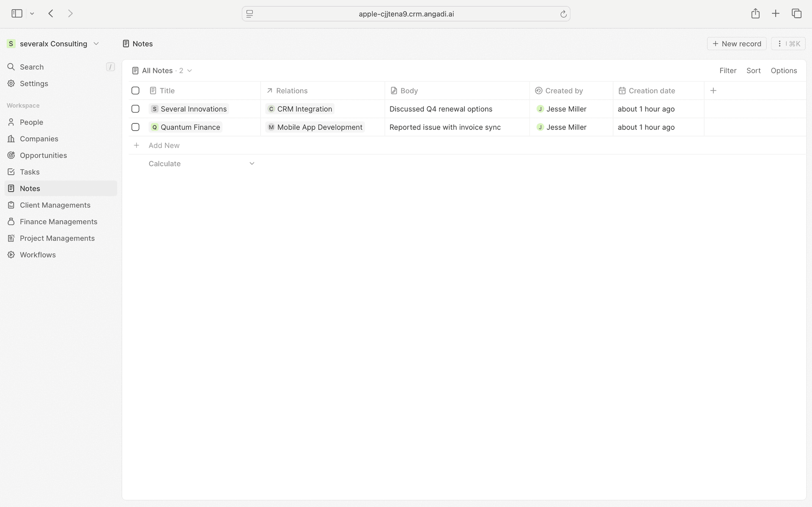Select all notes with header checkbox
The width and height of the screenshot is (812, 507).
(135, 90)
